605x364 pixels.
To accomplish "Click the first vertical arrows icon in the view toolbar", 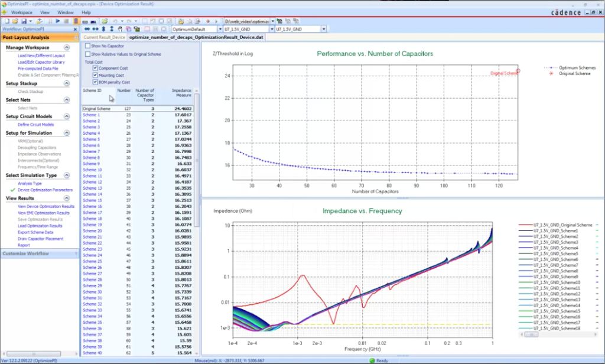I will [x=103, y=29].
